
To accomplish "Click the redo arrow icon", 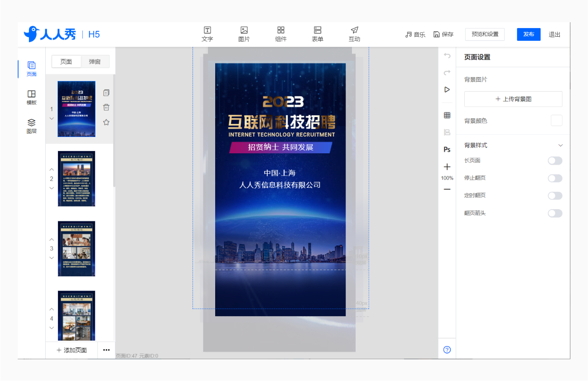I will coord(447,73).
